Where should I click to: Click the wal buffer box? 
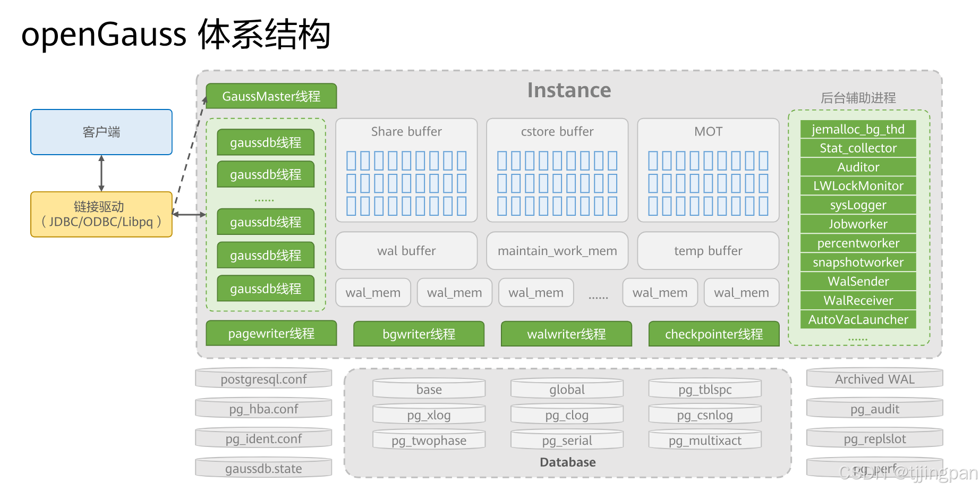[x=406, y=251]
